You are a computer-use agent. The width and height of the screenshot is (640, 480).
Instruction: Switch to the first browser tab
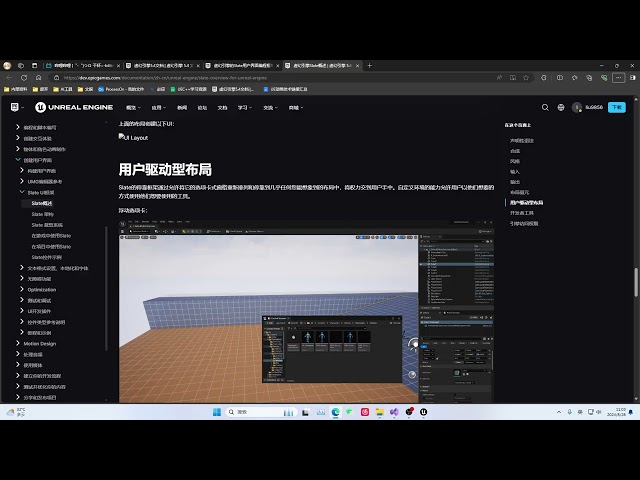tap(83, 65)
